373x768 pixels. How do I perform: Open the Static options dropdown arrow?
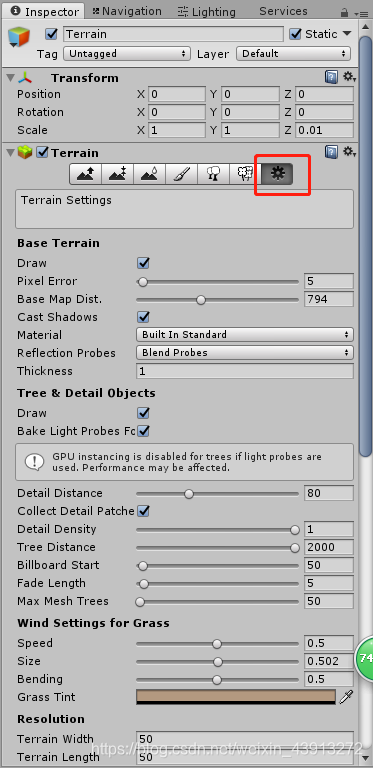[347, 34]
